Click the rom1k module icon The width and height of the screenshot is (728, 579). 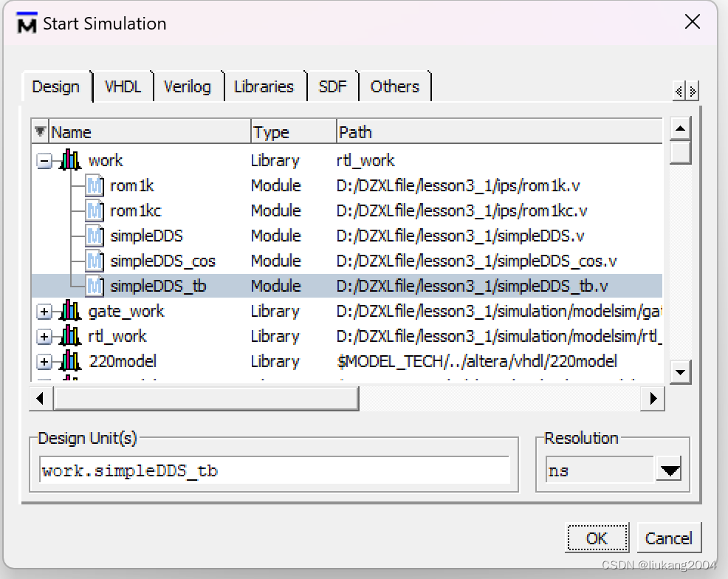(x=94, y=185)
